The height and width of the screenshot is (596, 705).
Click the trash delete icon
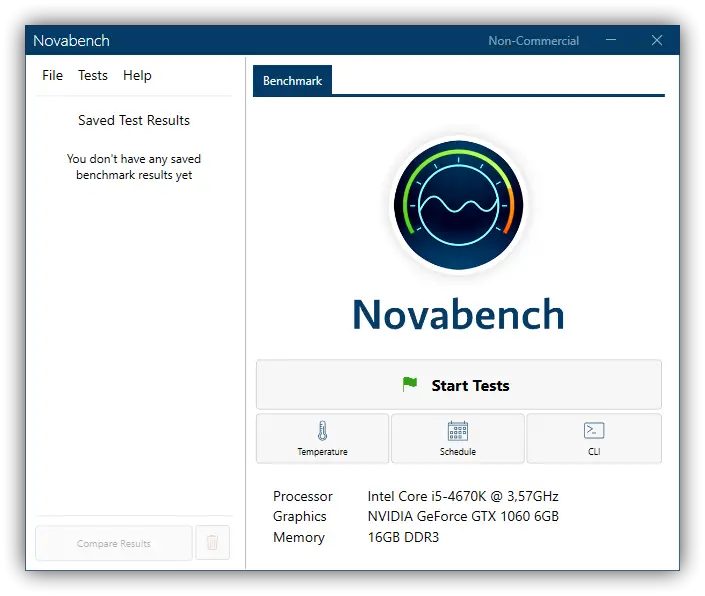pos(213,543)
